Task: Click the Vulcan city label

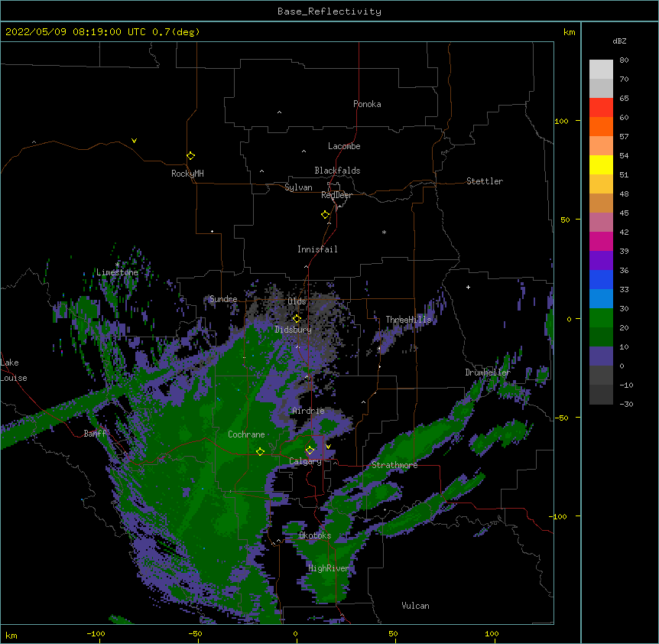Action: [x=415, y=606]
